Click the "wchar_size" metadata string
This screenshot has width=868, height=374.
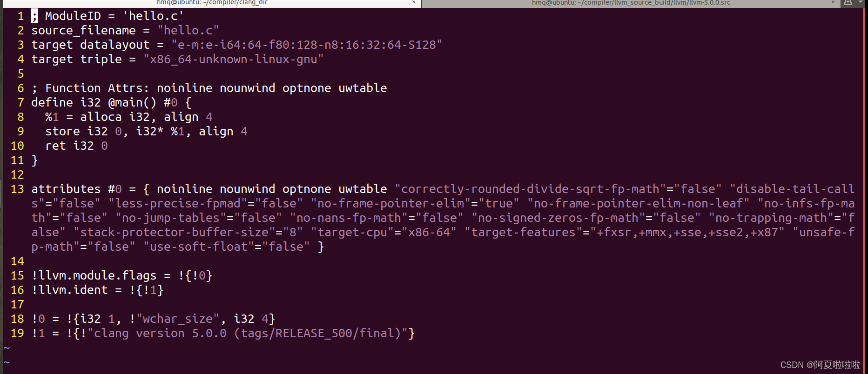tap(178, 319)
